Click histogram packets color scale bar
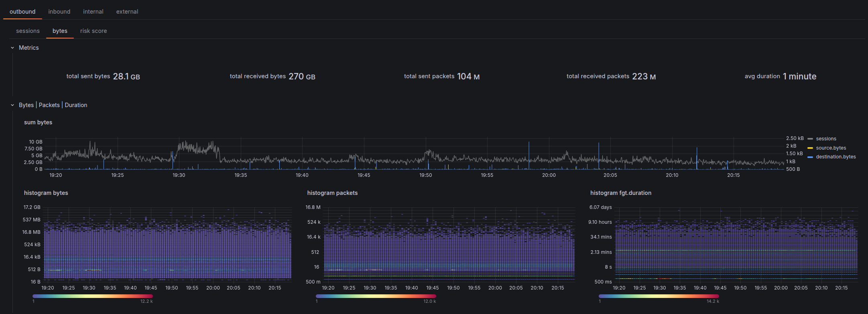Image resolution: width=868 pixels, height=314 pixels. (376, 296)
